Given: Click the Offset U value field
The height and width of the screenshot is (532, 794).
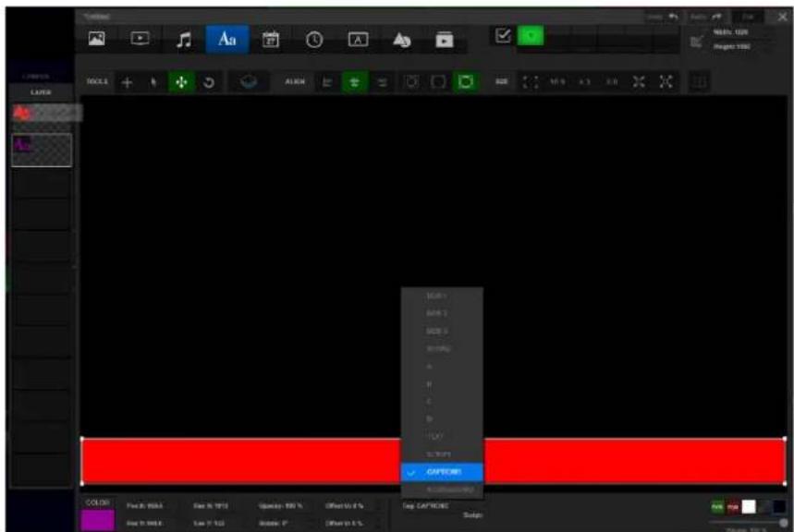Looking at the screenshot, I should point(345,506).
